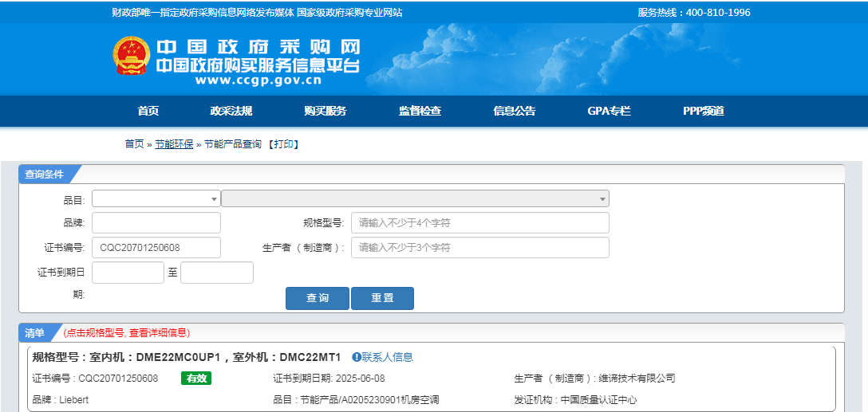Click the 证书到期日期: 2025-06-08 text
Viewport: 868px width, 412px height.
pyautogui.click(x=329, y=379)
